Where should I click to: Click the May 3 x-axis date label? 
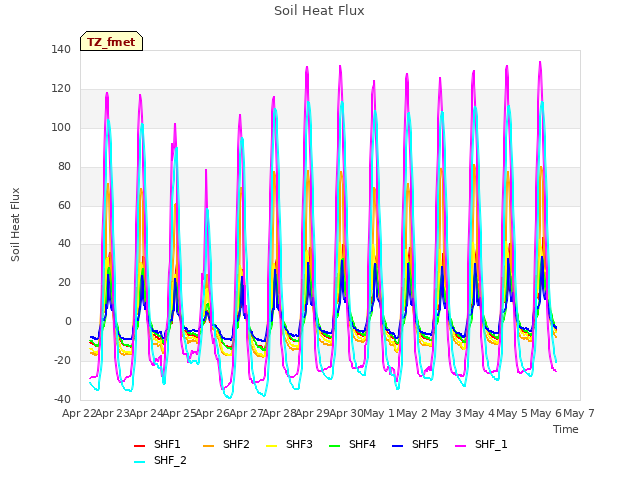tap(446, 413)
